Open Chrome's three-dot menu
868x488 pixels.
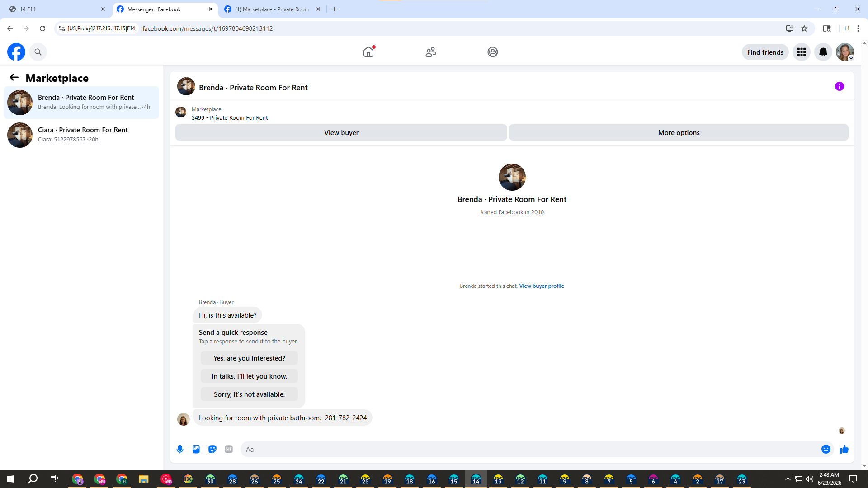point(858,28)
